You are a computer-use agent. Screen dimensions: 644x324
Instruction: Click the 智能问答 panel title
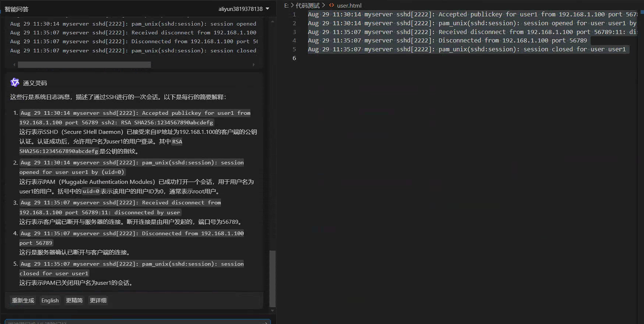click(17, 9)
